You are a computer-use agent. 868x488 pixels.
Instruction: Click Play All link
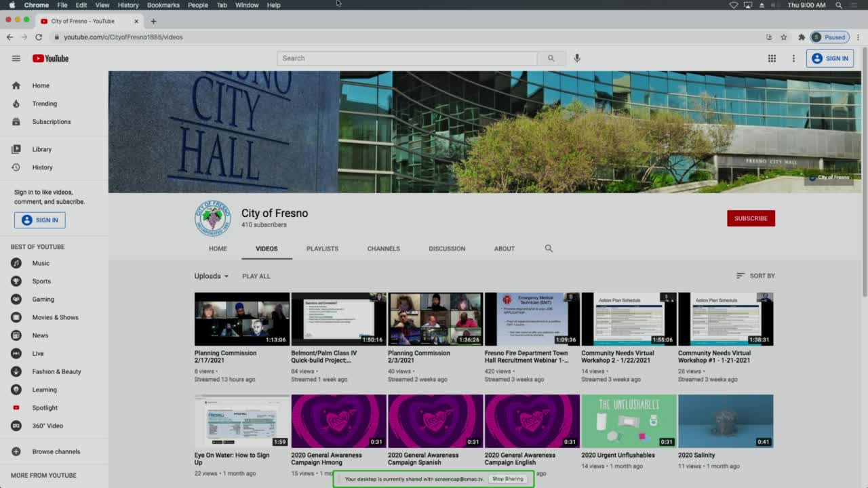point(256,276)
